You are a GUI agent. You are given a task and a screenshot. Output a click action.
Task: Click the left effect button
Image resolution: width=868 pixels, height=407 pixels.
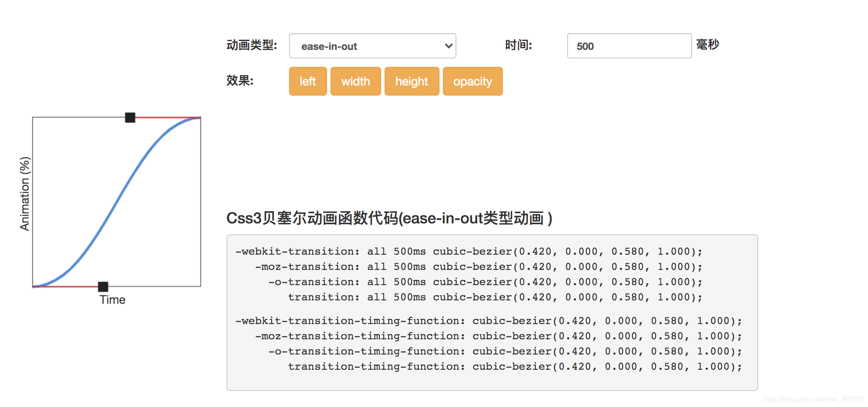pyautogui.click(x=308, y=81)
